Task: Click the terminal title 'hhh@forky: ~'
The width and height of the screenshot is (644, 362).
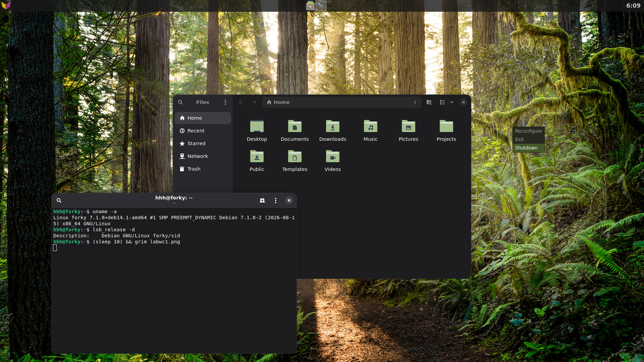Action: (174, 198)
